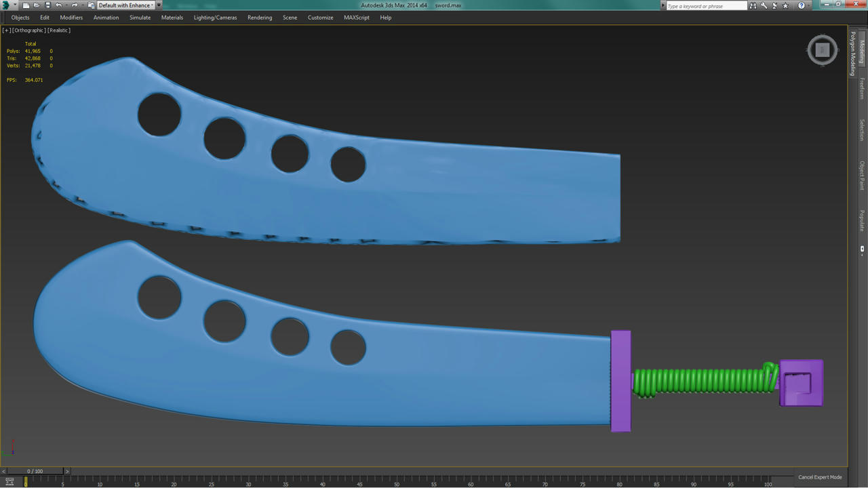Open the Rendering menu
868x488 pixels.
260,18
